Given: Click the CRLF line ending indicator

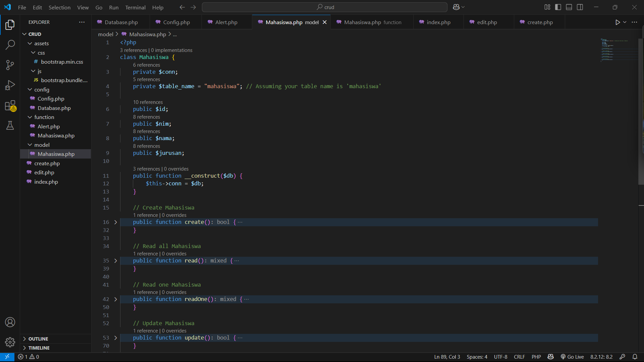Looking at the screenshot, I should [519, 357].
